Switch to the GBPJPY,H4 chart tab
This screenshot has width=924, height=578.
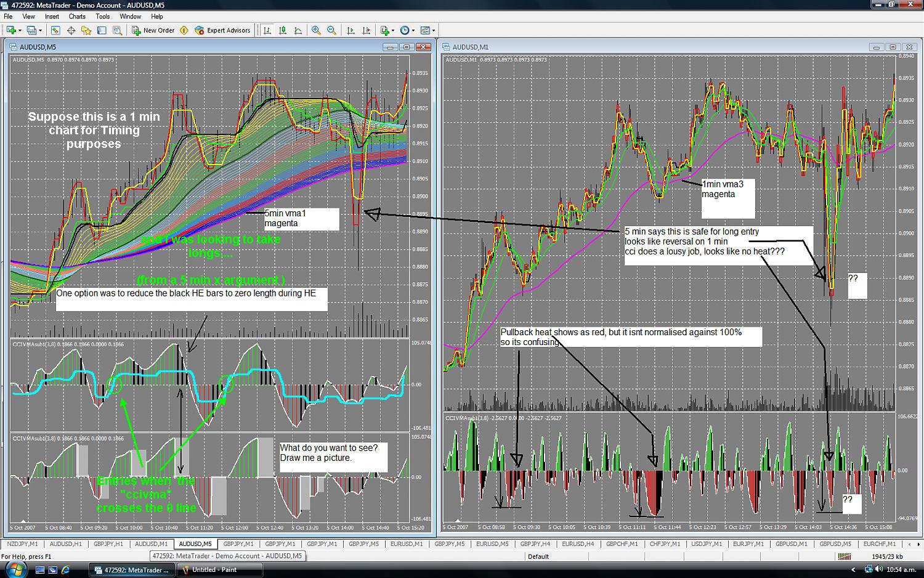[535, 544]
